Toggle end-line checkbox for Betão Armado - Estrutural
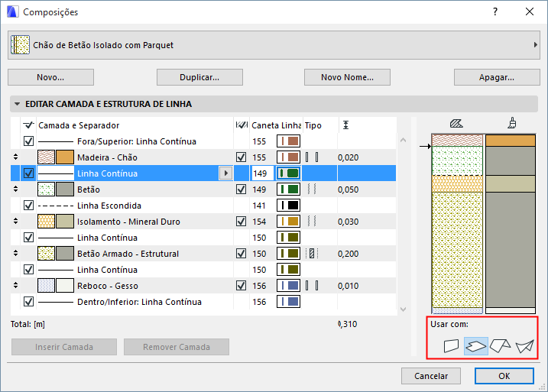The width and height of the screenshot is (548, 392). (x=242, y=254)
